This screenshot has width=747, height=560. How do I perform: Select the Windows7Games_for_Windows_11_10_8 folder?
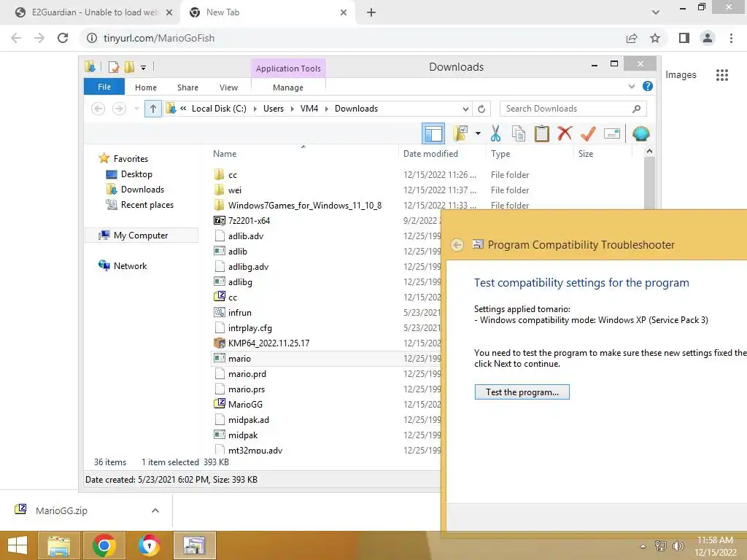click(x=304, y=205)
